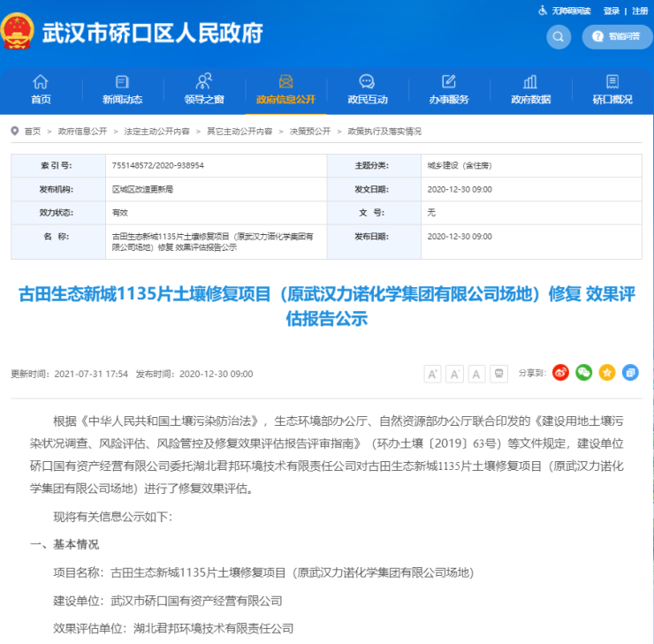Click the 注册 register link
Image resolution: width=654 pixels, height=644 pixels.
[640, 11]
